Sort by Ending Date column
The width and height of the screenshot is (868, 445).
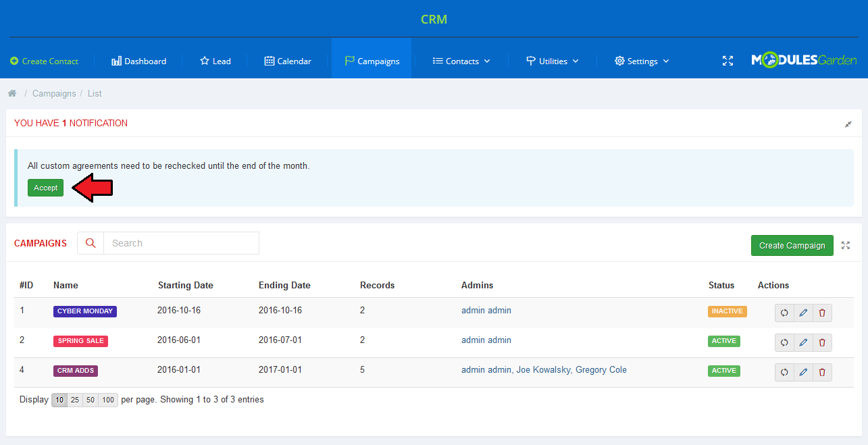pyautogui.click(x=284, y=285)
